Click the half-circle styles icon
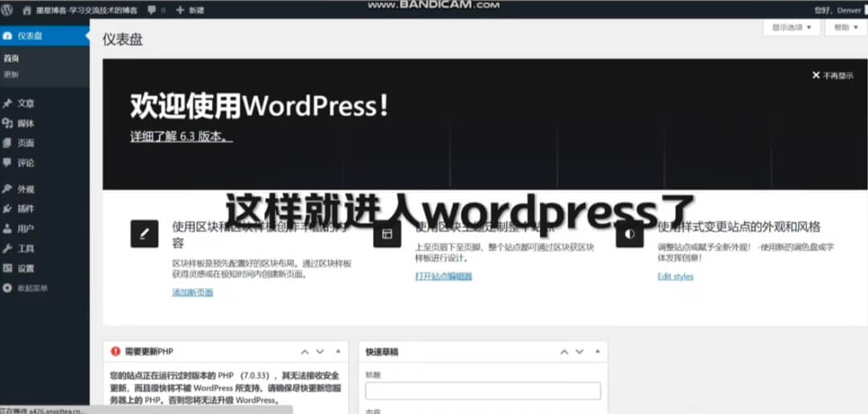Image resolution: width=868 pixels, height=414 pixels. [x=629, y=234]
